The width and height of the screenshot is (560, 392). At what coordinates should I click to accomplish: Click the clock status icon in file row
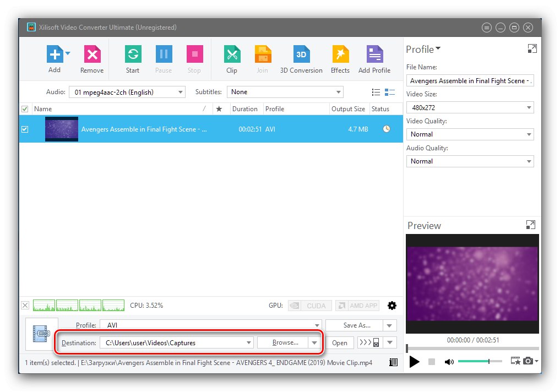pyautogui.click(x=387, y=129)
